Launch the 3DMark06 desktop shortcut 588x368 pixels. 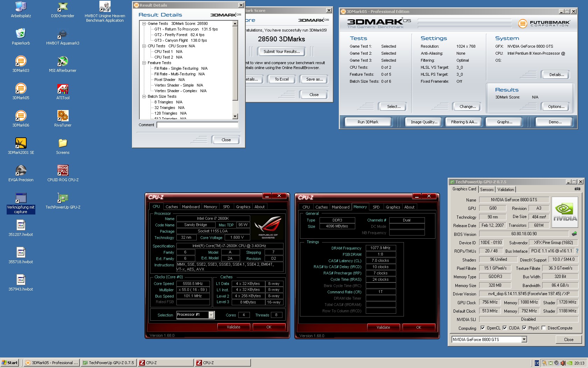(21, 116)
